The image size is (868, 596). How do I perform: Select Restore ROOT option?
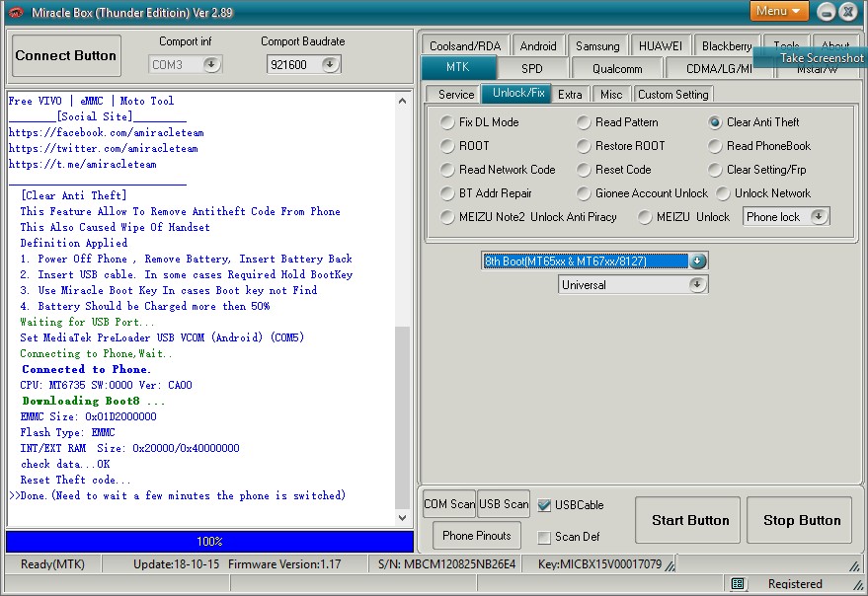[x=584, y=146]
